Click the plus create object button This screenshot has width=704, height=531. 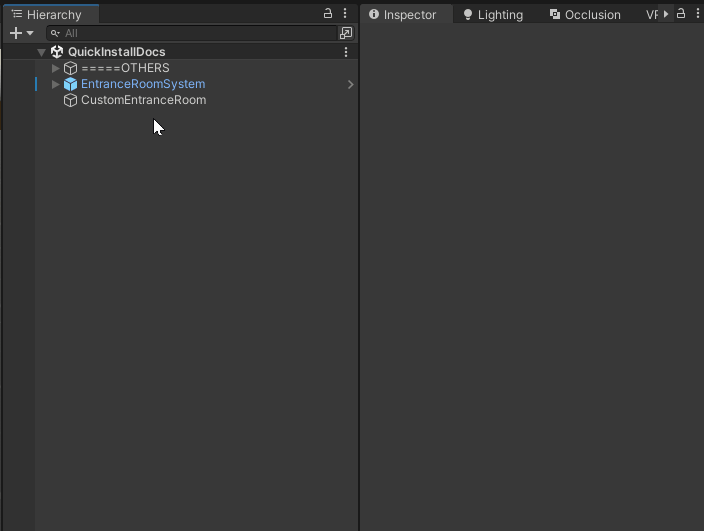(x=16, y=33)
